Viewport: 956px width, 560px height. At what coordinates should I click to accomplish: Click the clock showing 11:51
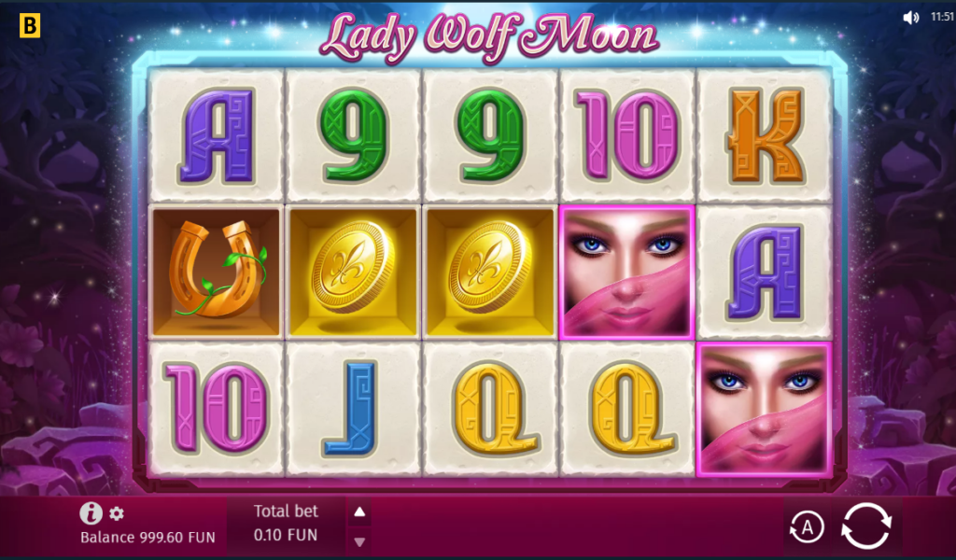click(x=943, y=17)
